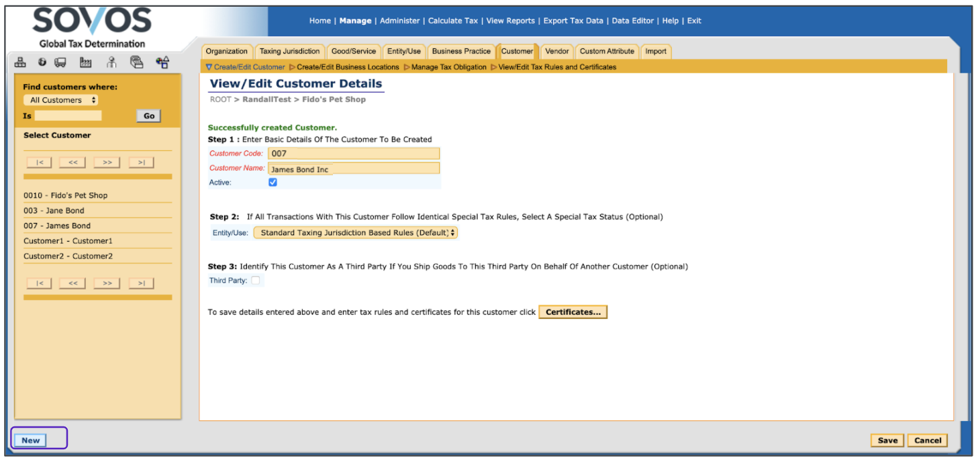Screen dimensions: 980x462
Task: Click the globe icon in sidebar toolbar
Action: 42,62
